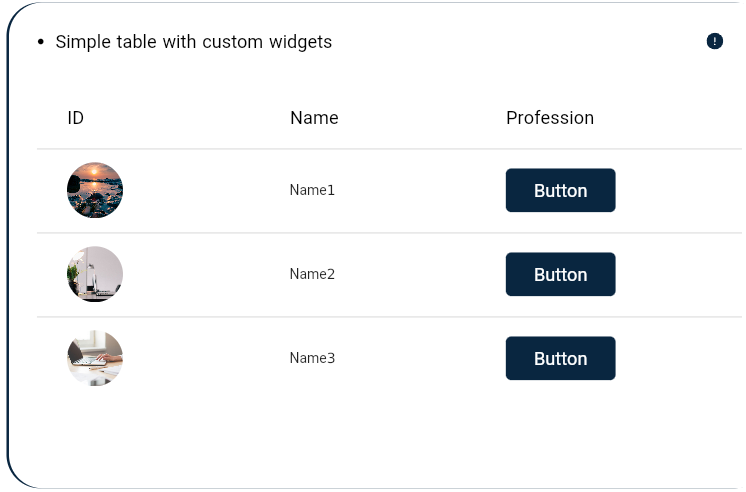Select the Name1 text cell
This screenshot has height=492, width=746.
[x=312, y=190]
